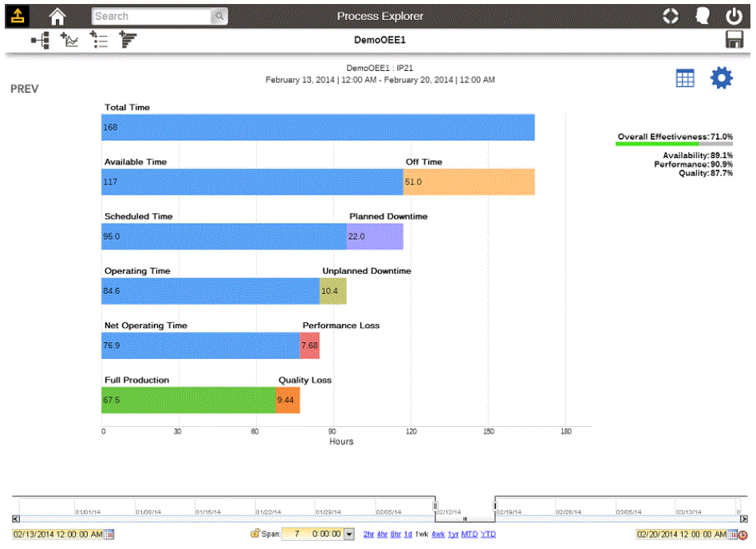Click the blue Available Time bar 117
Viewport: 756px width, 549px height.
tap(252, 182)
